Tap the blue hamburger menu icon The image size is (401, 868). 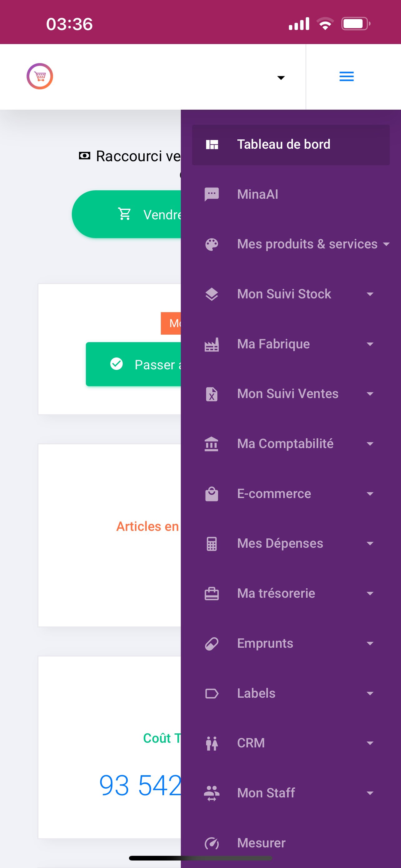coord(346,77)
